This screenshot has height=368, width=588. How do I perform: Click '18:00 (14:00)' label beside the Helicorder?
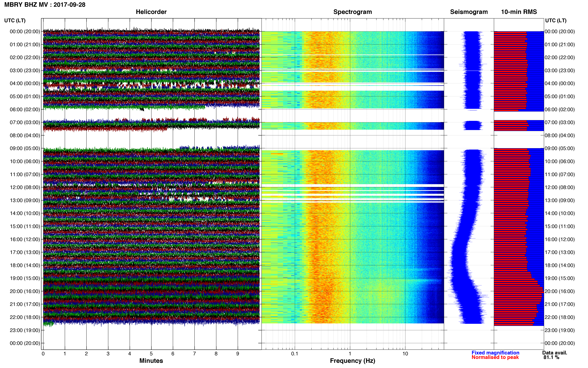[x=25, y=265]
